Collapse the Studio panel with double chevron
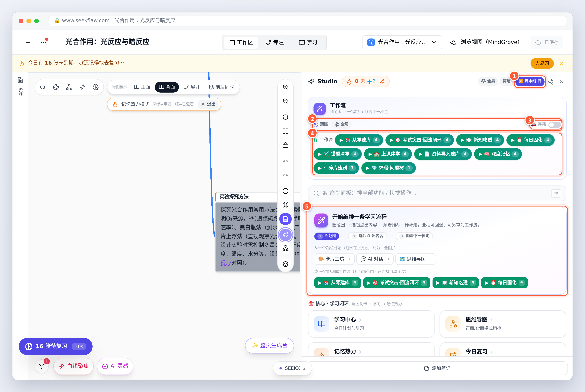585x392 pixels. click(561, 81)
